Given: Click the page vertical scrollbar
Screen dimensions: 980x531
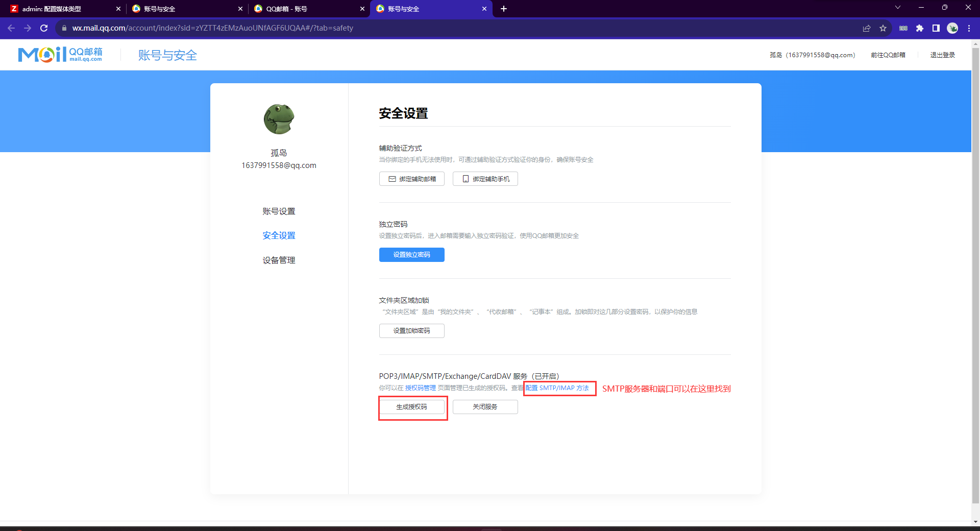Looking at the screenshot, I should 975,276.
